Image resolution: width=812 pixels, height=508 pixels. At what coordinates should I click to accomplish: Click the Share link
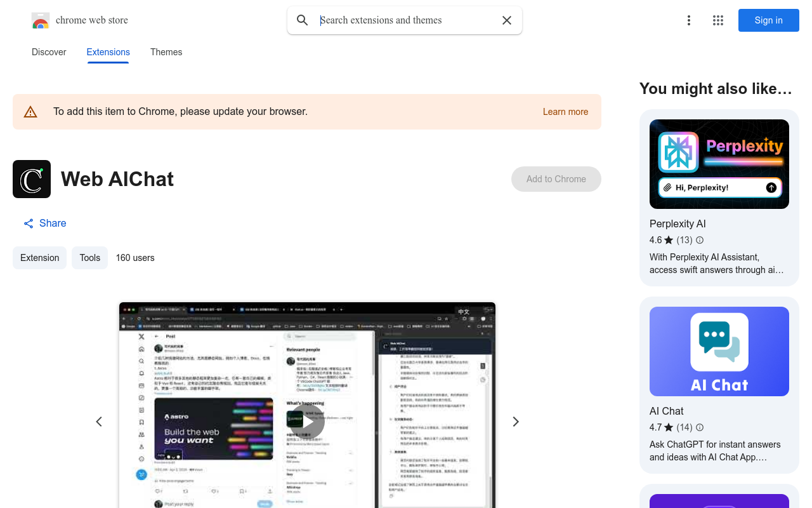pos(45,223)
